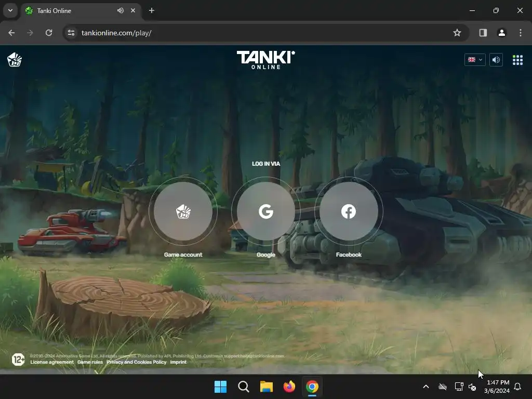
Task: Click the muted volume tray icon
Action: (472, 387)
